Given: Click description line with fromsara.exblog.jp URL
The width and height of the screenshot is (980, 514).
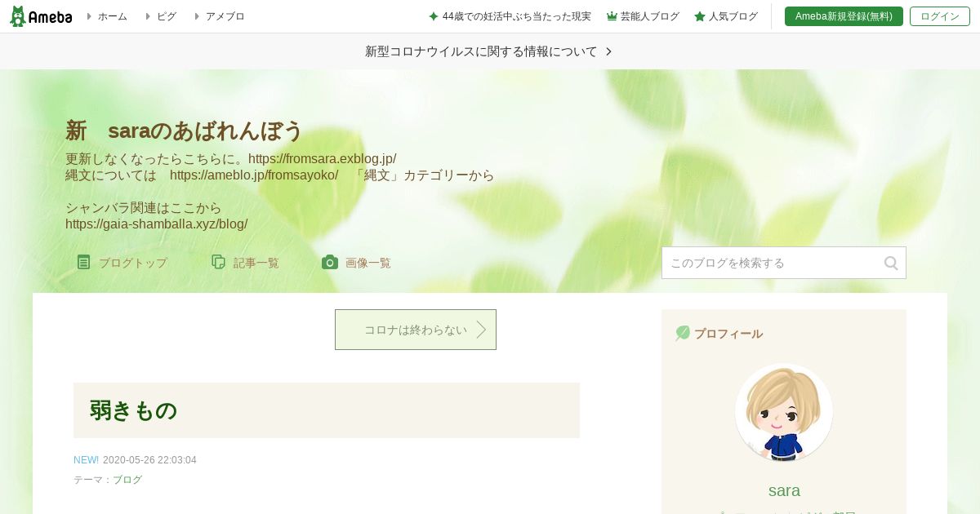Looking at the screenshot, I should pos(231,159).
